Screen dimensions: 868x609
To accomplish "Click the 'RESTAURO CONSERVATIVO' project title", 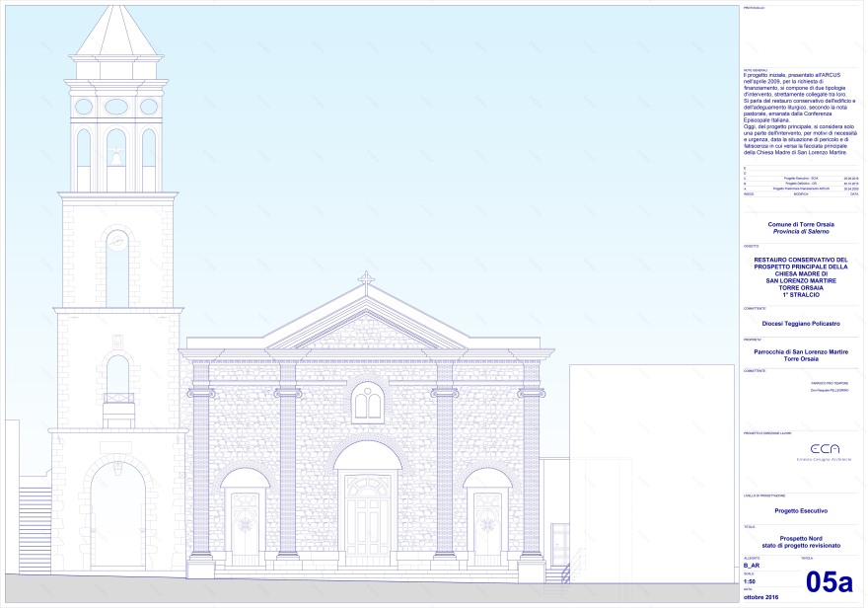I will click(800, 261).
